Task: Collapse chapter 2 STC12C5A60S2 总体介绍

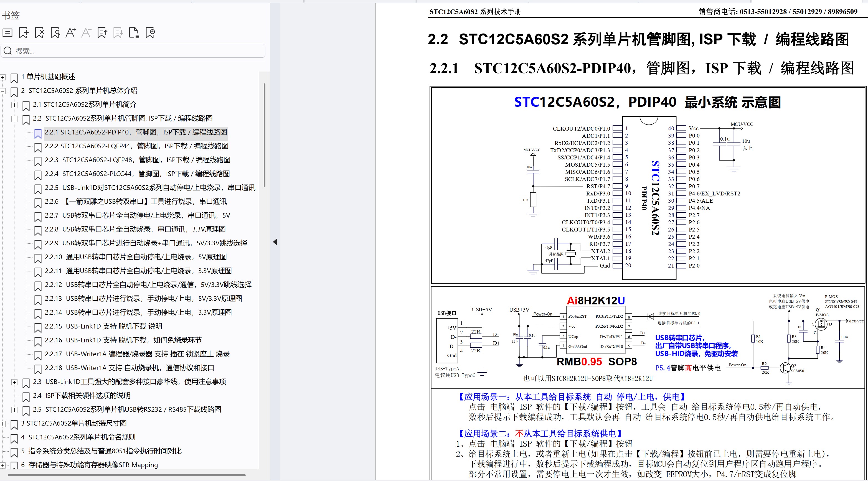Action: point(3,91)
